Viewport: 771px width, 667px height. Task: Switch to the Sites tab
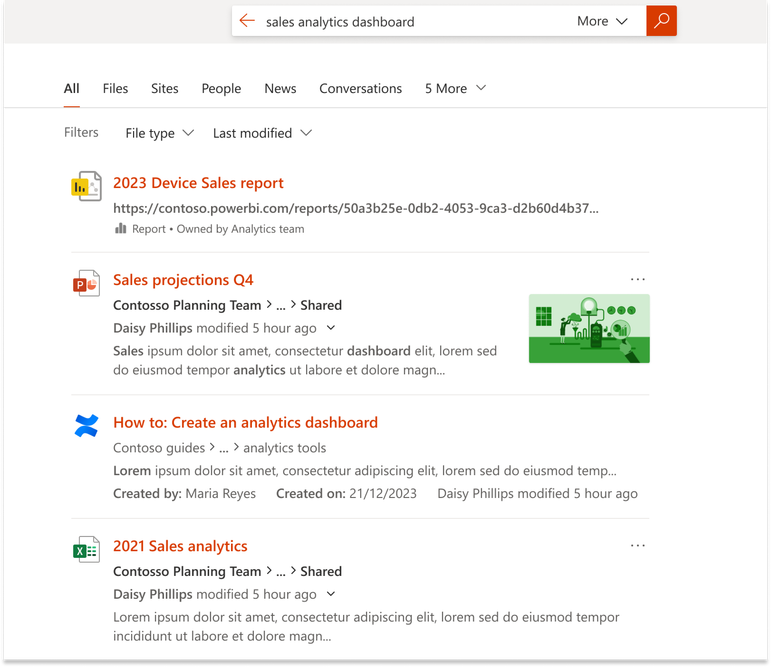(x=164, y=89)
